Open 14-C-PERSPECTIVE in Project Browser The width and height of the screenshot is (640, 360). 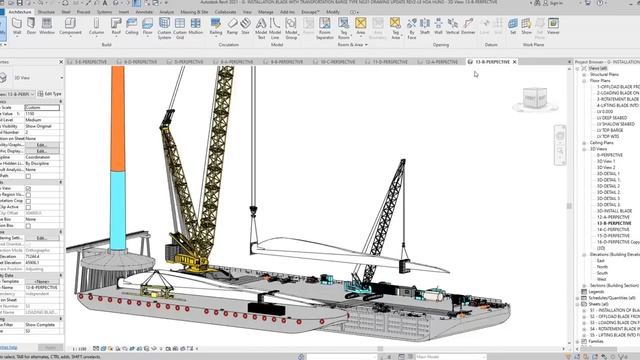613,229
